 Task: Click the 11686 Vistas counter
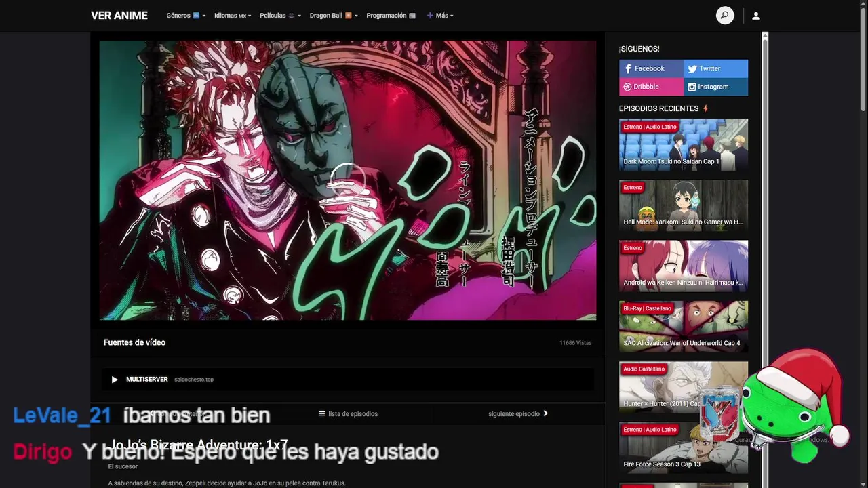[575, 343]
